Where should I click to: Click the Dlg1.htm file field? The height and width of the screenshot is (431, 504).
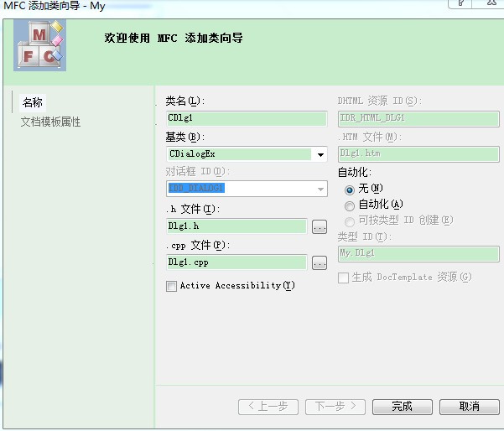point(418,154)
